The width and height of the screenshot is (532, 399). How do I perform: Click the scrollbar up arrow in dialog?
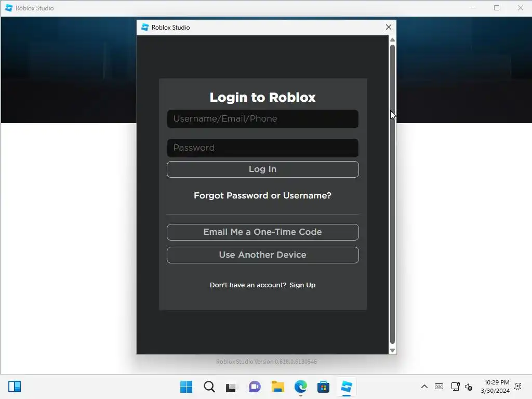[393, 40]
